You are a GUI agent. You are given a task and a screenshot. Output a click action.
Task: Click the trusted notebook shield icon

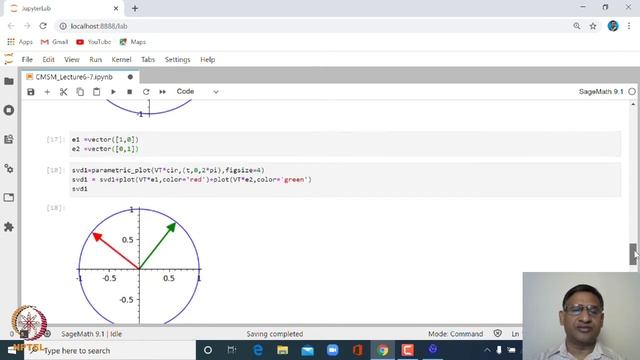(x=498, y=333)
